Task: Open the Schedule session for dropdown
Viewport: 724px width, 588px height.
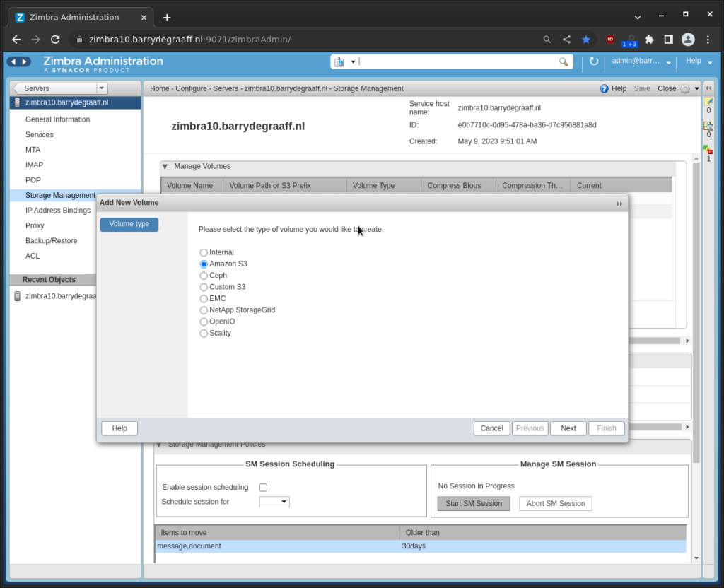Action: coord(274,502)
